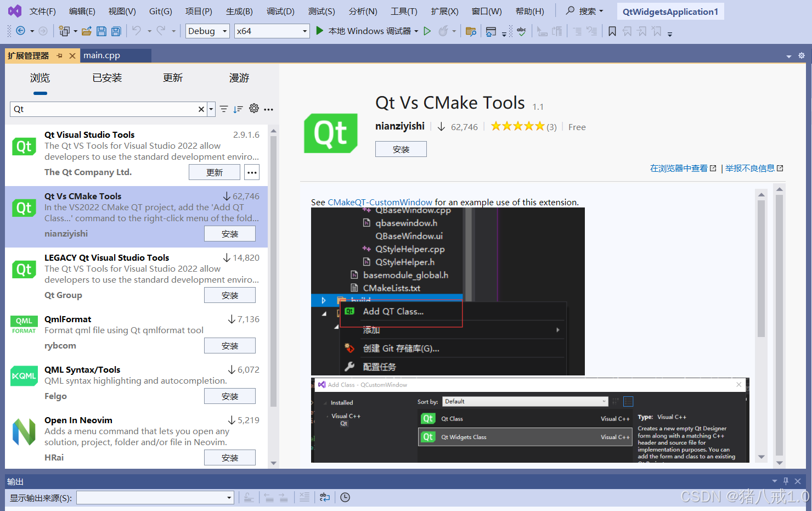Expand the search history dropdown arrow

[211, 109]
